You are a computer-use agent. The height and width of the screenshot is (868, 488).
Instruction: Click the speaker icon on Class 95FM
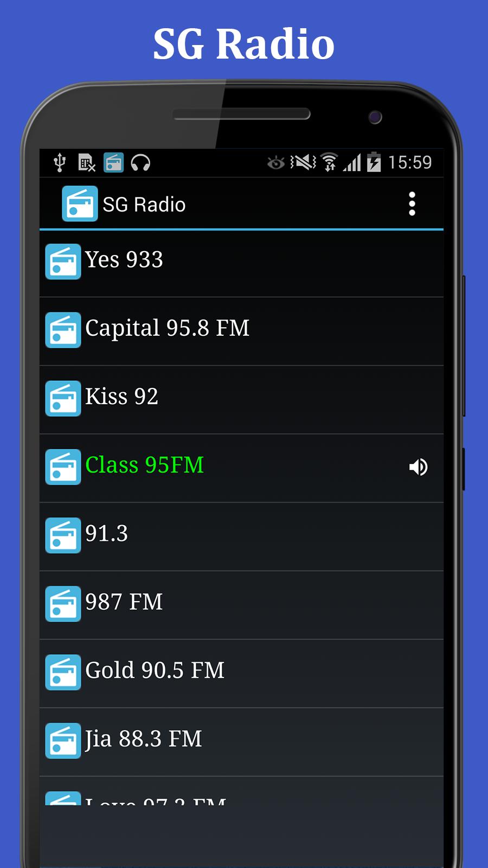point(418,467)
